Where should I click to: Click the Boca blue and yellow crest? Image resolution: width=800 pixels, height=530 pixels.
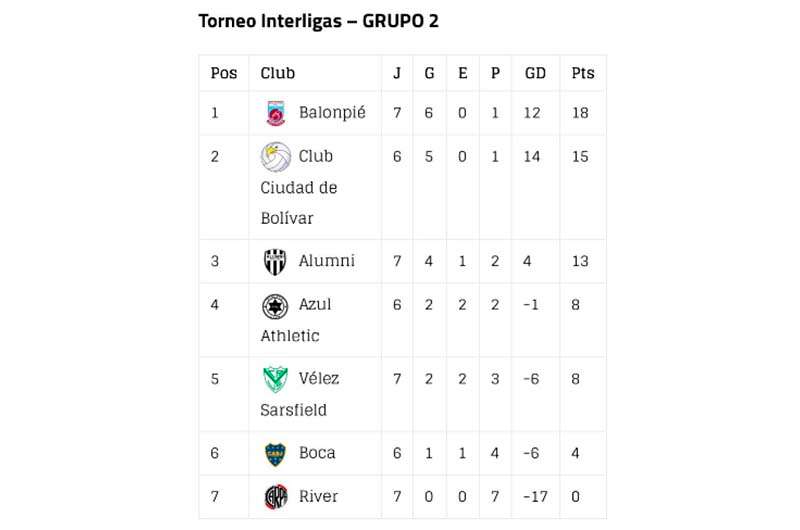276,454
